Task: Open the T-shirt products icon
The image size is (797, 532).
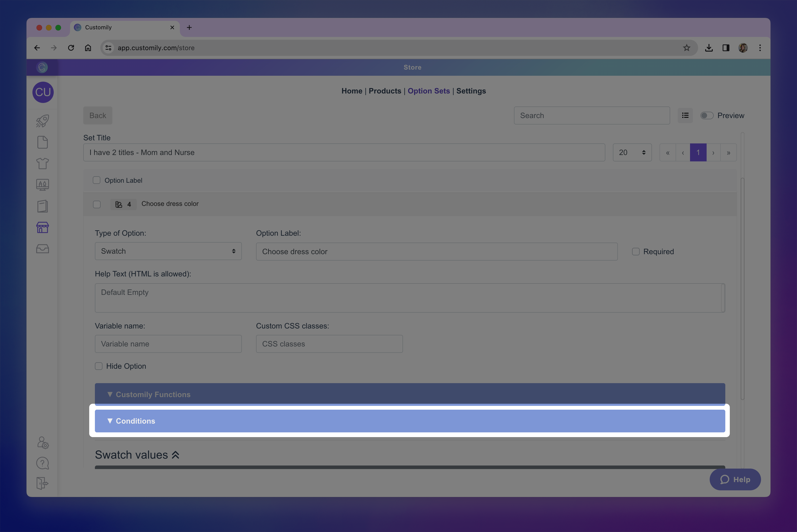Action: pos(42,164)
